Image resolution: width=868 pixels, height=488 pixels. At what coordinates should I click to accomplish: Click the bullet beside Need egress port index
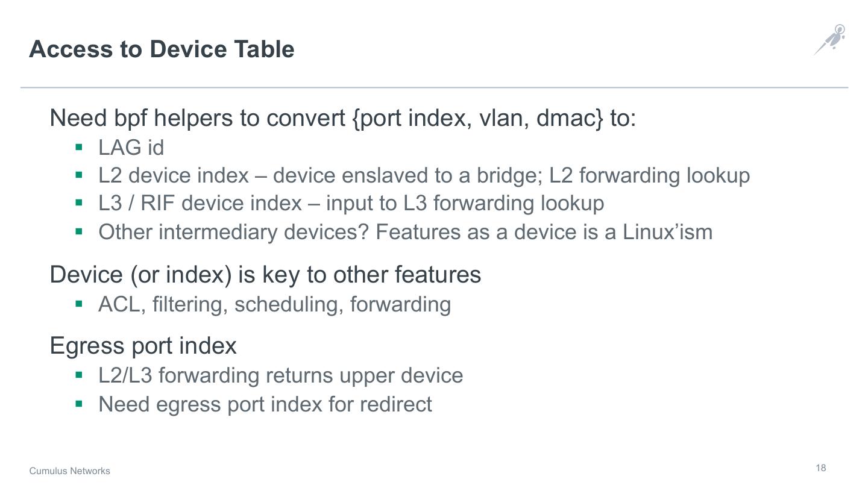click(x=78, y=403)
